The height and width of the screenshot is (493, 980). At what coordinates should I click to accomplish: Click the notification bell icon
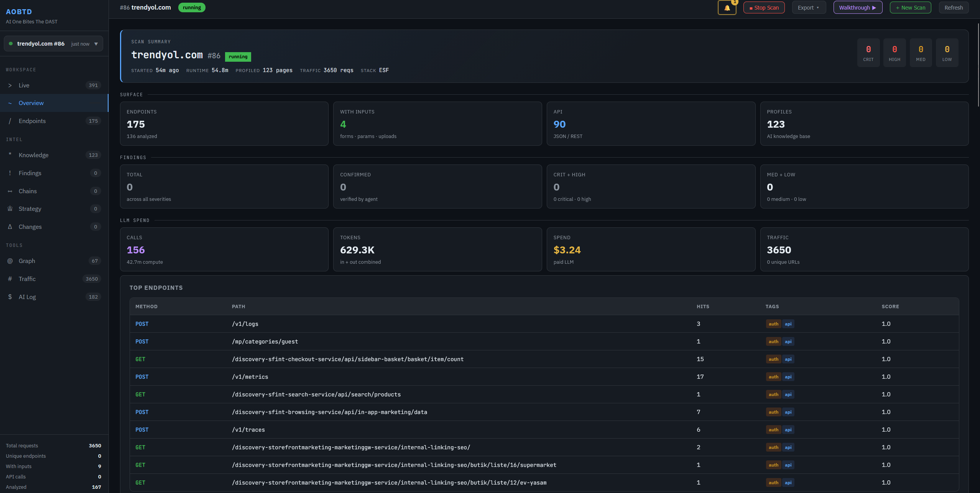coord(727,8)
